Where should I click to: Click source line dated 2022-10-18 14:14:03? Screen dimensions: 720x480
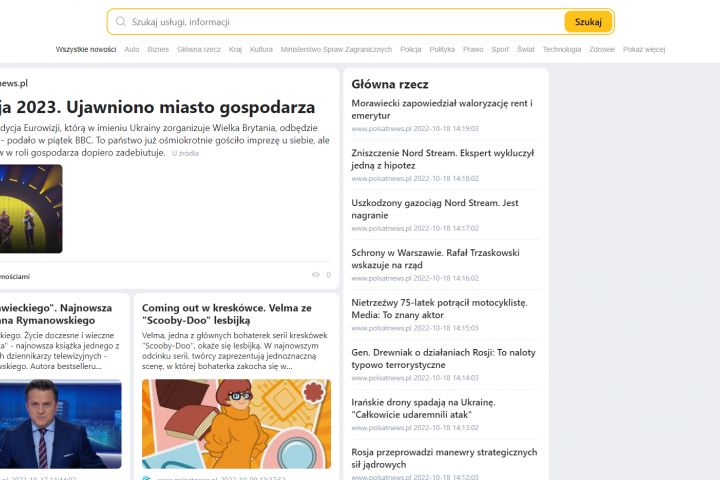(415, 378)
